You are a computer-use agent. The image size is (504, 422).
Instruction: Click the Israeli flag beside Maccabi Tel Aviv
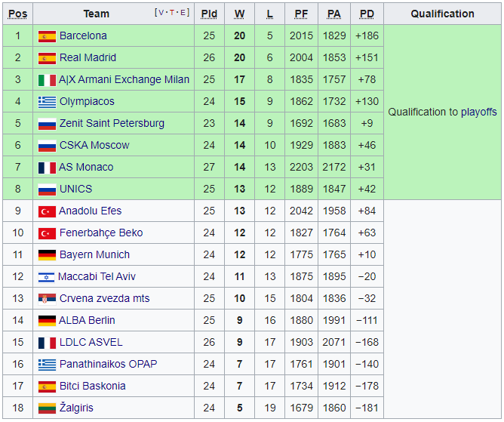pos(47,277)
